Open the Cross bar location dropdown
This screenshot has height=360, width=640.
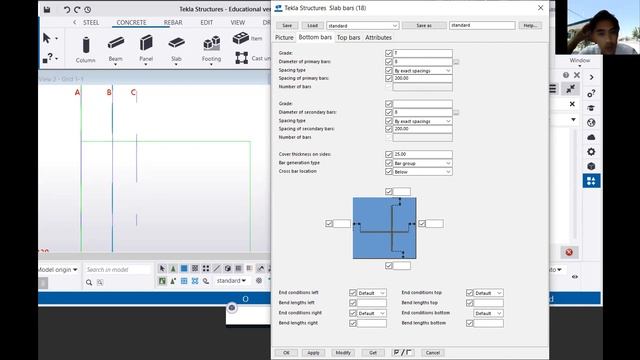(422, 172)
